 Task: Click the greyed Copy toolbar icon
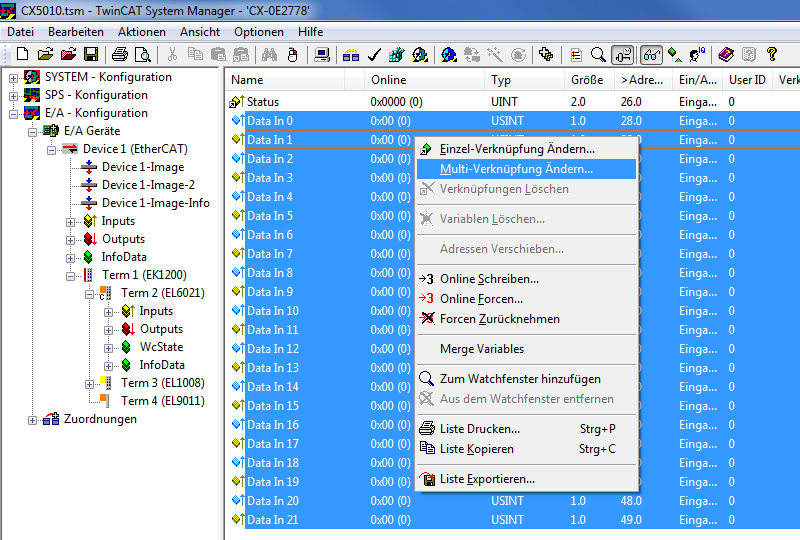pyautogui.click(x=195, y=54)
